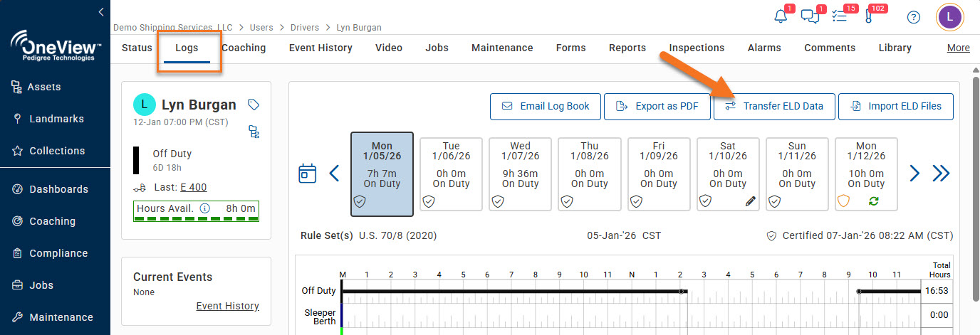
Task: Expand the More tabs menu
Action: pos(958,48)
